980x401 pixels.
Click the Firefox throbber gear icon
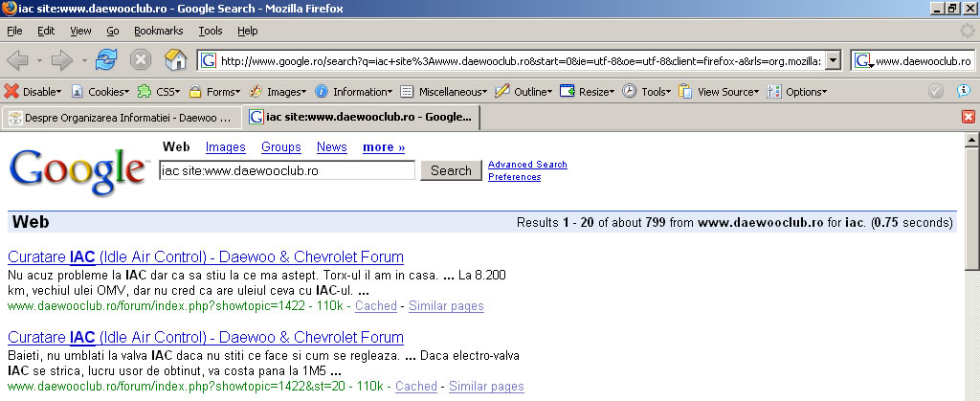point(968,31)
